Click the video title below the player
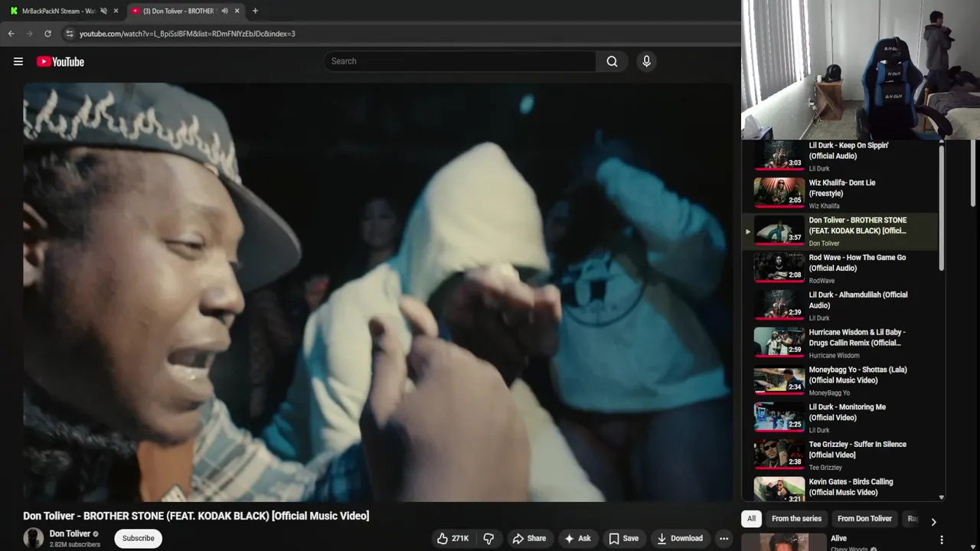 [196, 516]
